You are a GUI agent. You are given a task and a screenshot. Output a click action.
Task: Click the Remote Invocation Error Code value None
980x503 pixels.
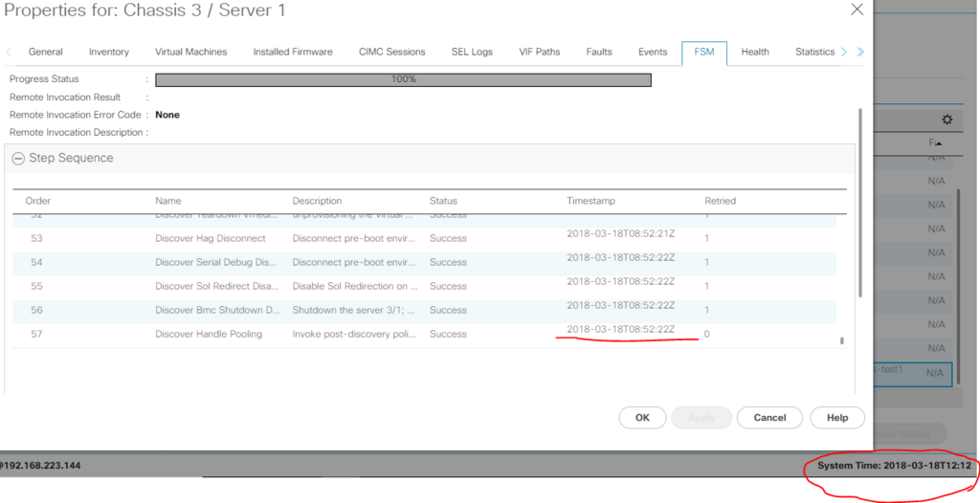[167, 115]
